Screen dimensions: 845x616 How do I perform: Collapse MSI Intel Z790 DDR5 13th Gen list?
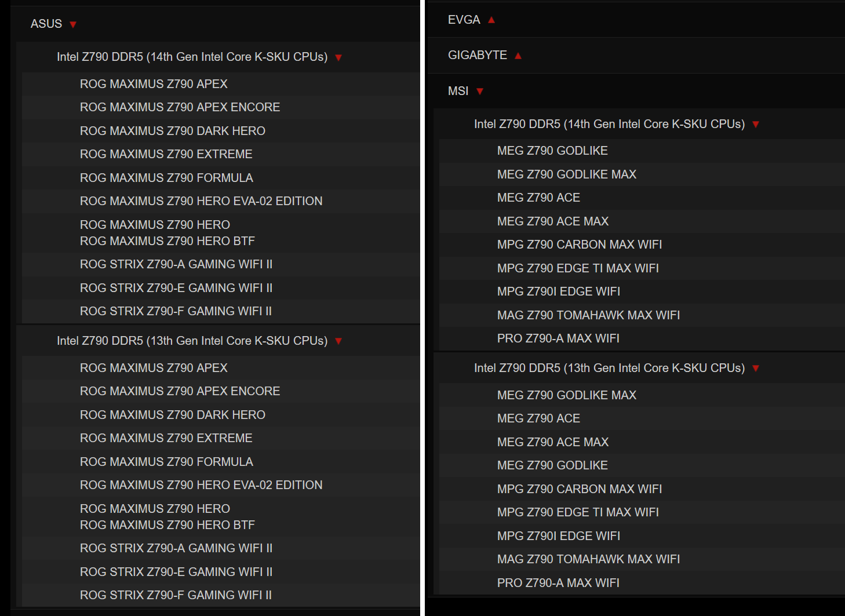pyautogui.click(x=756, y=368)
